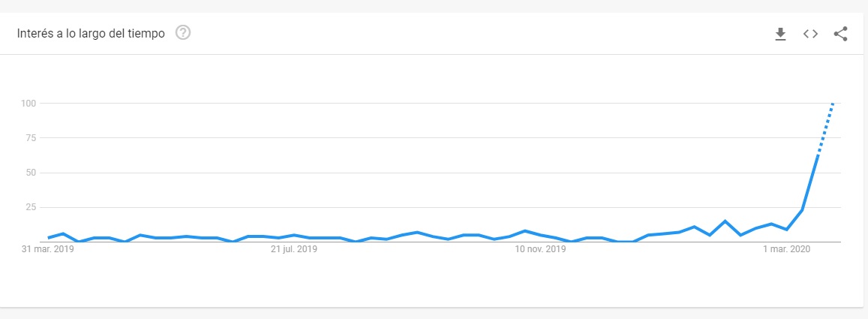Screen dimensions: 868x319
Task: Share the interest over time chart
Action: click(x=840, y=34)
